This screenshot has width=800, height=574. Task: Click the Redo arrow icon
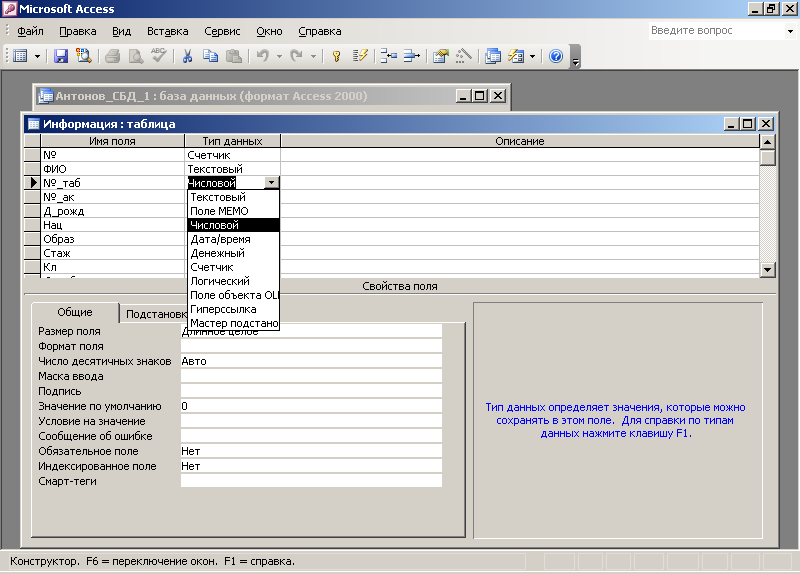point(296,56)
